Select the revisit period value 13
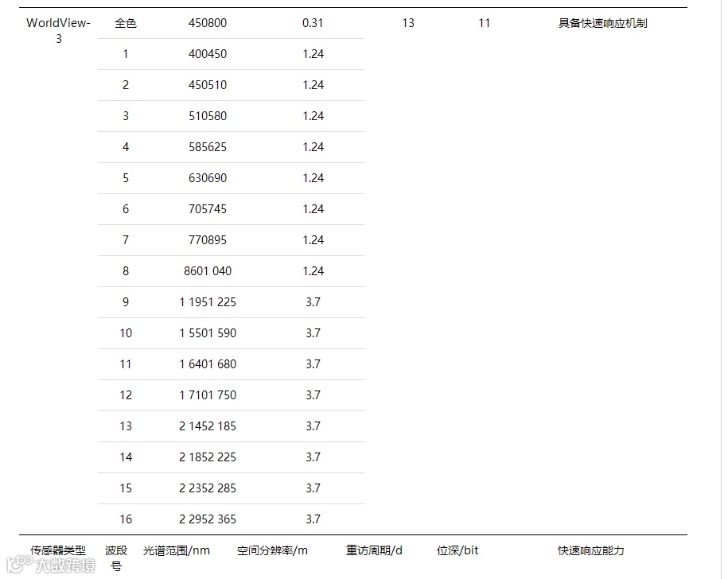Screen dimensions: 728x579 pos(408,23)
